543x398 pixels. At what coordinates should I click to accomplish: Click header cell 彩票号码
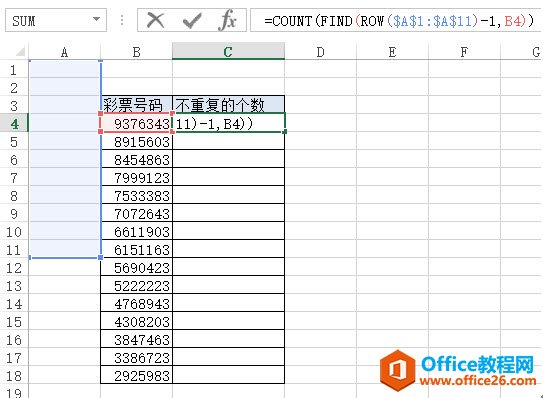(x=136, y=105)
